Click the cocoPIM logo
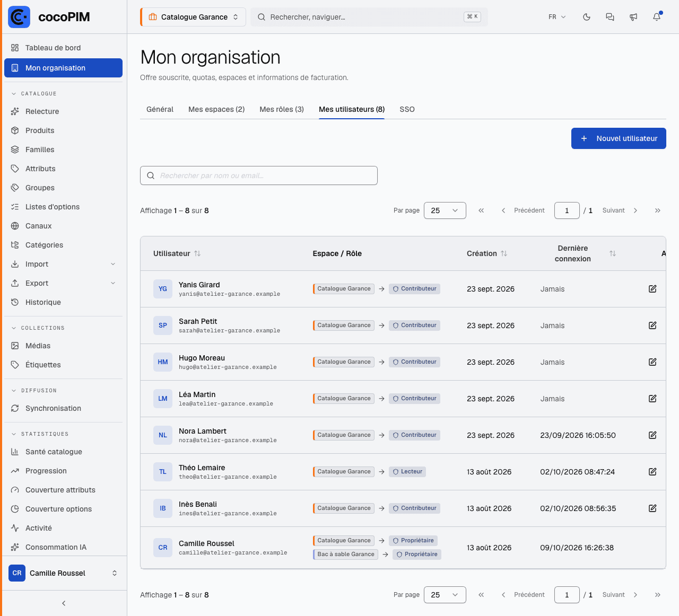Screen dimensions: 679x616 pos(49,17)
